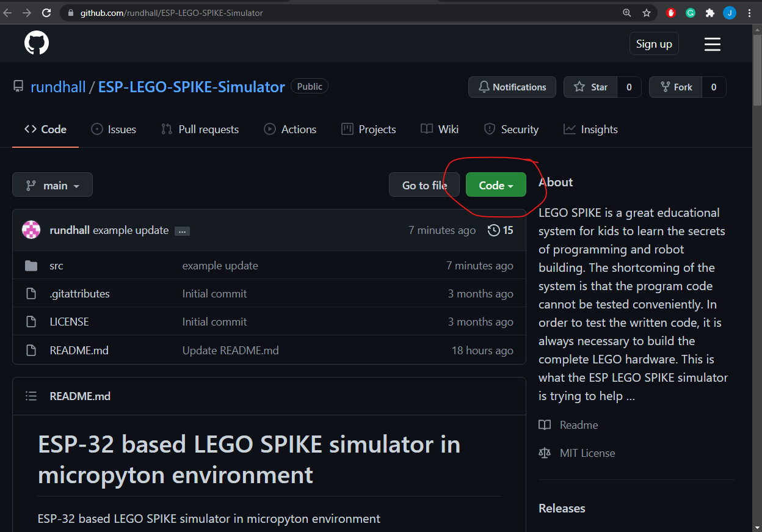The height and width of the screenshot is (532, 762).
Task: Open the main branch dropdown
Action: (52, 184)
